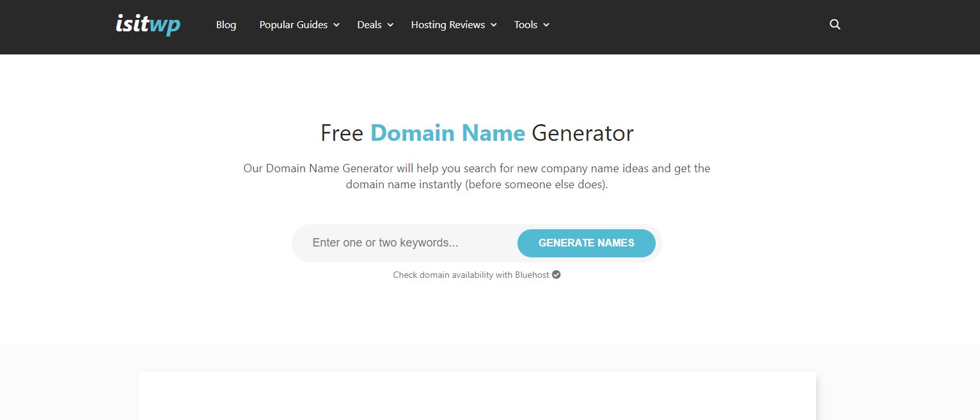The width and height of the screenshot is (980, 420).
Task: Click the Tools chevron arrow
Action: 546,25
